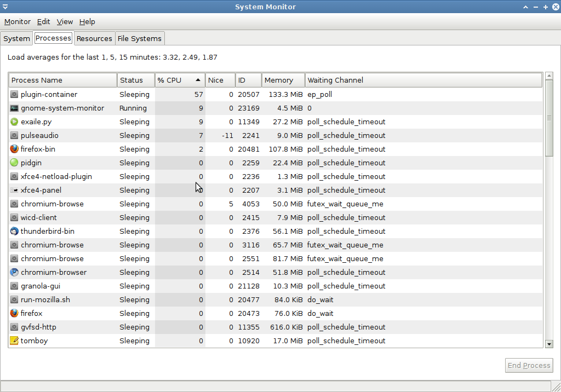Select the tomboy process name
The image size is (561, 392).
pos(34,341)
